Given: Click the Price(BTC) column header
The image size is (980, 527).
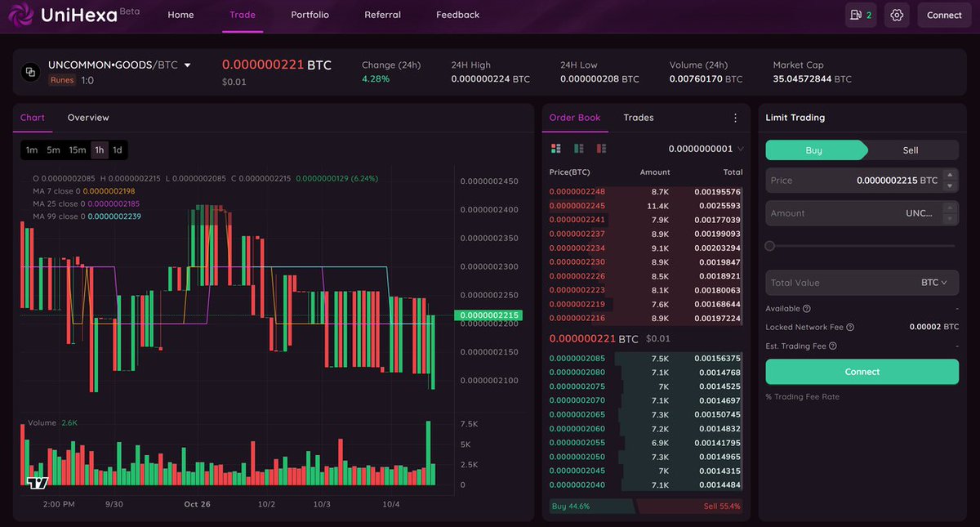Looking at the screenshot, I should tap(569, 172).
